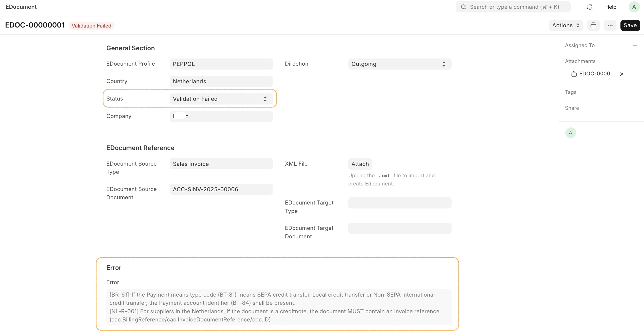Click the Attach button for XML File
The width and height of the screenshot is (644, 336).
click(360, 164)
